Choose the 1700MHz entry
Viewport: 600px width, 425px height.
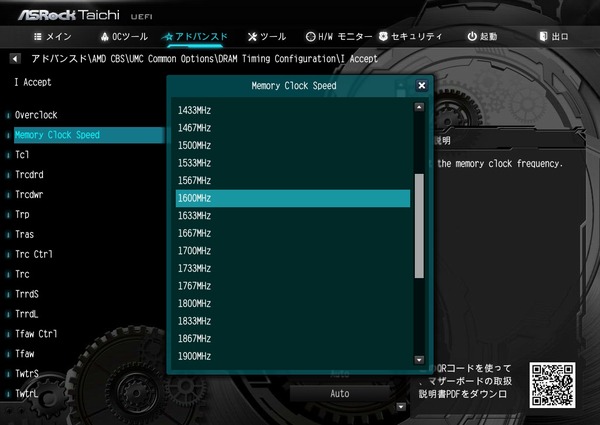[x=293, y=251]
